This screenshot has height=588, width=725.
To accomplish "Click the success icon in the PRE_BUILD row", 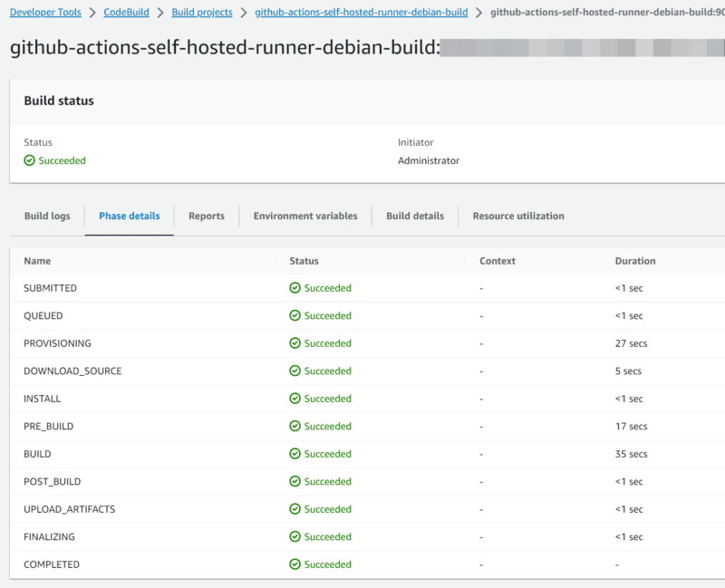I will tap(295, 426).
